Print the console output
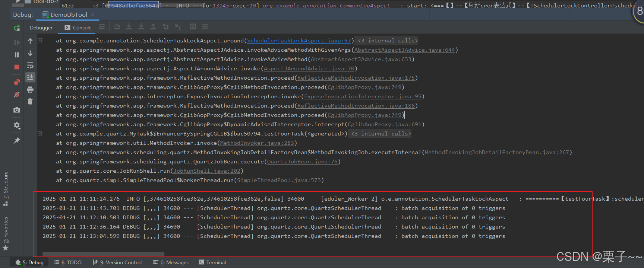Viewport: 644px width, 268px height. coord(30,89)
